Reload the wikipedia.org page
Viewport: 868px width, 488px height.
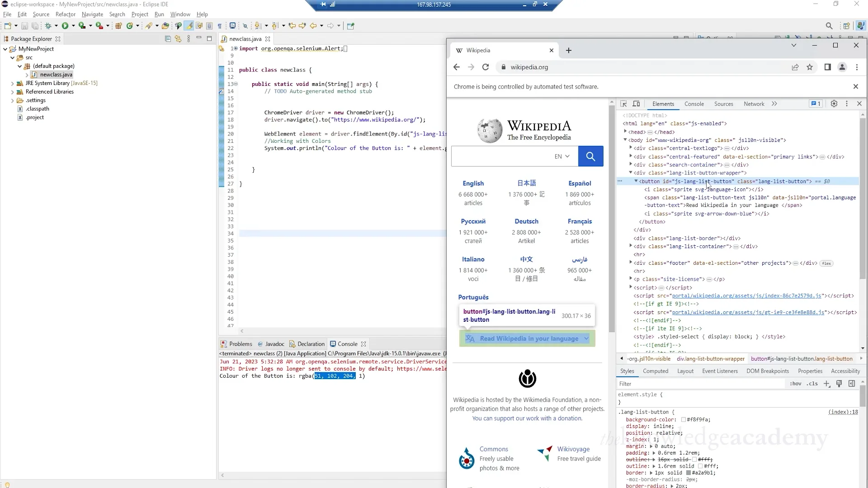point(486,67)
